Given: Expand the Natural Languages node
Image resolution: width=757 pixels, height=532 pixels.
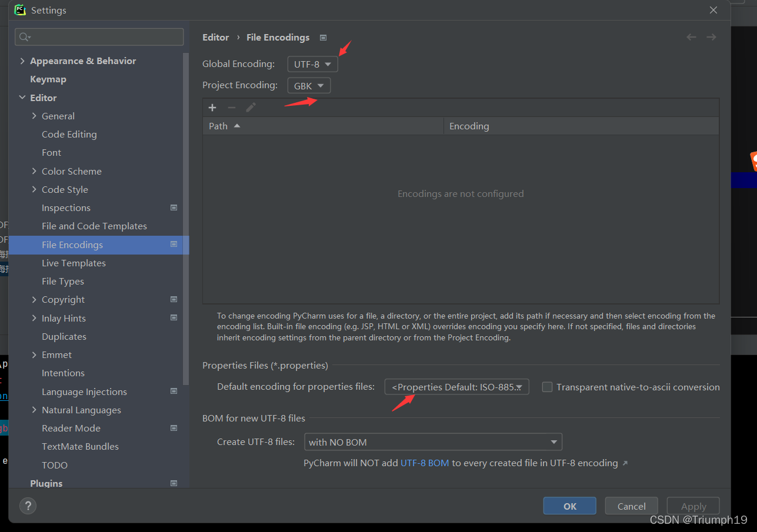Looking at the screenshot, I should (34, 410).
